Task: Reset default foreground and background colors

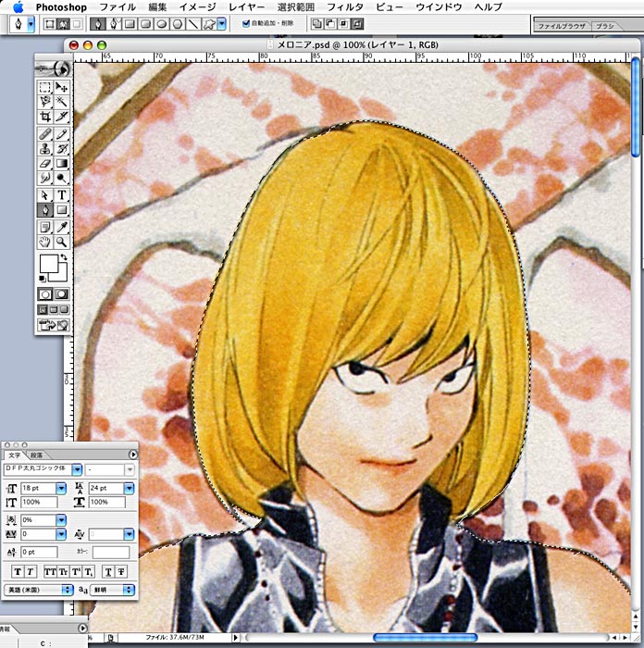Action: pos(43,279)
